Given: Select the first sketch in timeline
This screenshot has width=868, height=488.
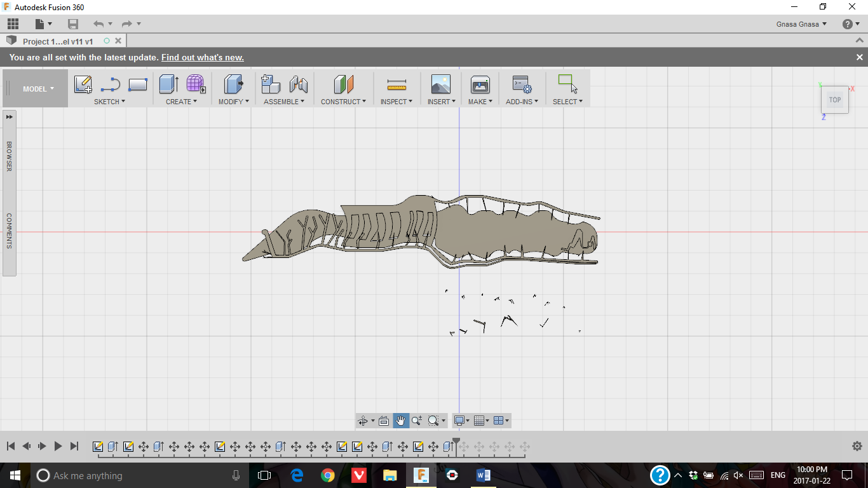Looking at the screenshot, I should [x=98, y=447].
